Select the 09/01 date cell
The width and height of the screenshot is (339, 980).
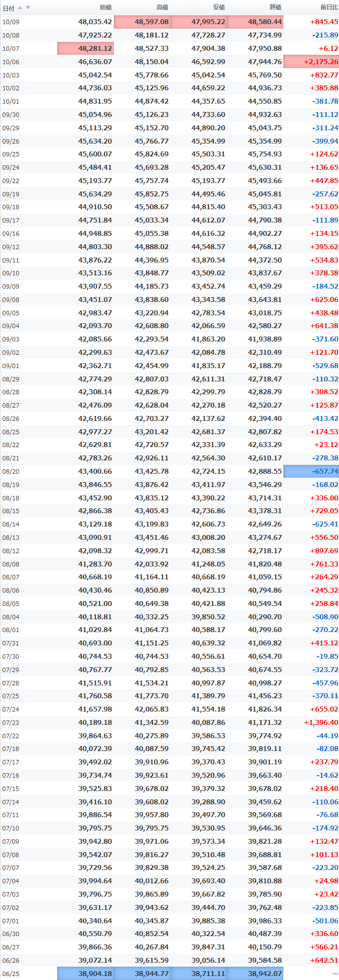pos(11,366)
